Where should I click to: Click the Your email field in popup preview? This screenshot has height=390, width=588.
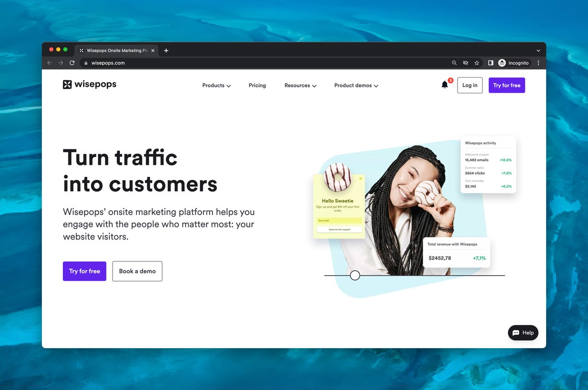click(339, 220)
